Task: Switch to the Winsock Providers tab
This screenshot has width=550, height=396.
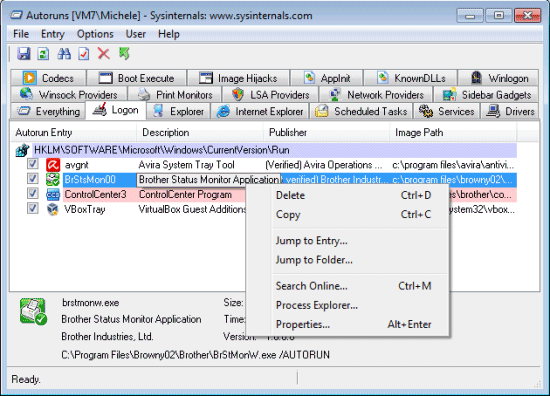Action: tap(69, 95)
